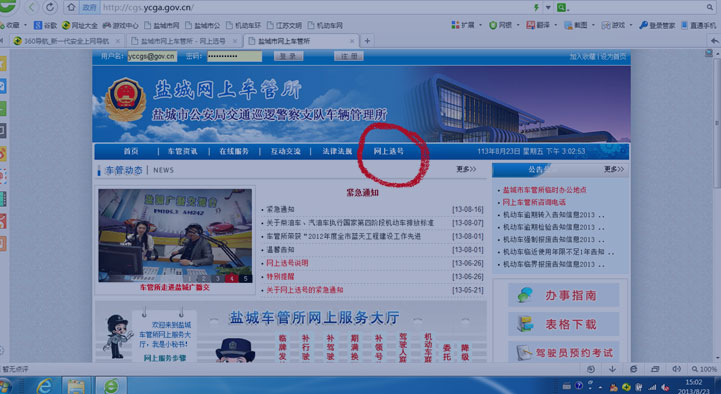Screen dimensions: 721x394
Task: Click the radio studio news slideshow image
Action: point(175,235)
